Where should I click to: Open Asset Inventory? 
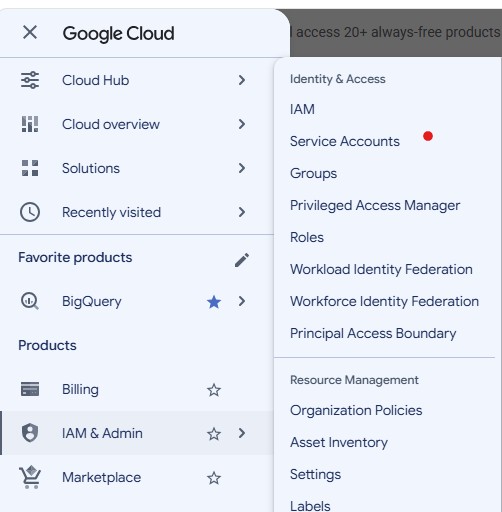pyautogui.click(x=339, y=442)
